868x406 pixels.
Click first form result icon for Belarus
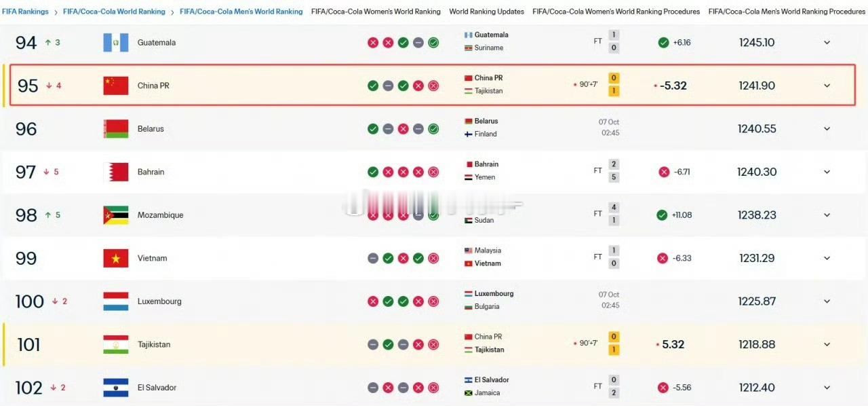click(x=373, y=129)
